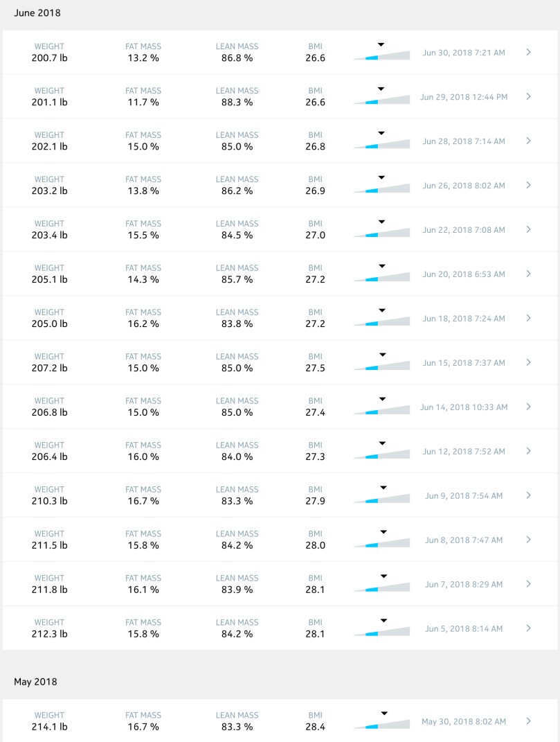This screenshot has height=742, width=560.
Task: Click the BMI indicator for the Jun 22 measurement
Action: (381, 230)
